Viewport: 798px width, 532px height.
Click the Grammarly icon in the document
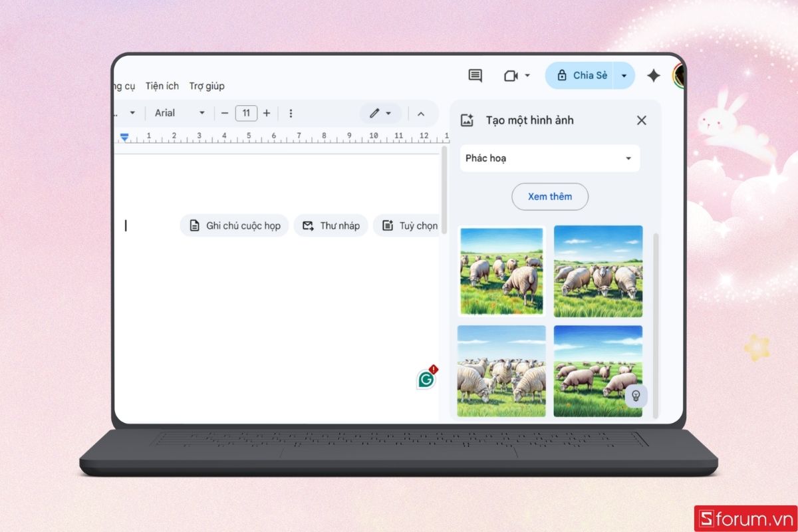click(425, 378)
